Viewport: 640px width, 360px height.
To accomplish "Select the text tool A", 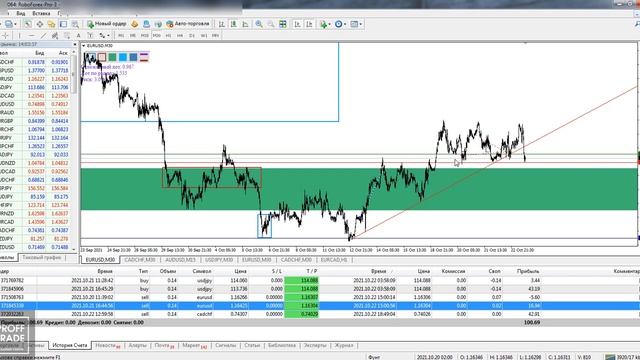I will (x=78, y=36).
